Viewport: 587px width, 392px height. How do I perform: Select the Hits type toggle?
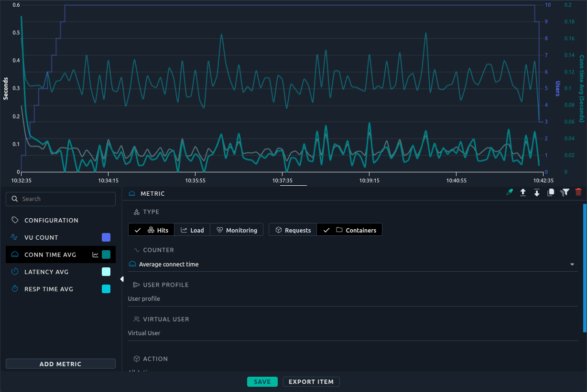152,230
